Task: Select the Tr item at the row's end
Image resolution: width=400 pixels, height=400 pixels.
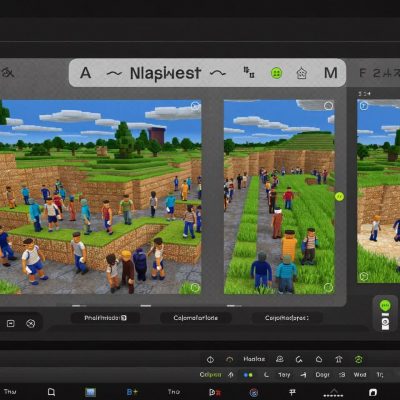Action: tap(380, 375)
